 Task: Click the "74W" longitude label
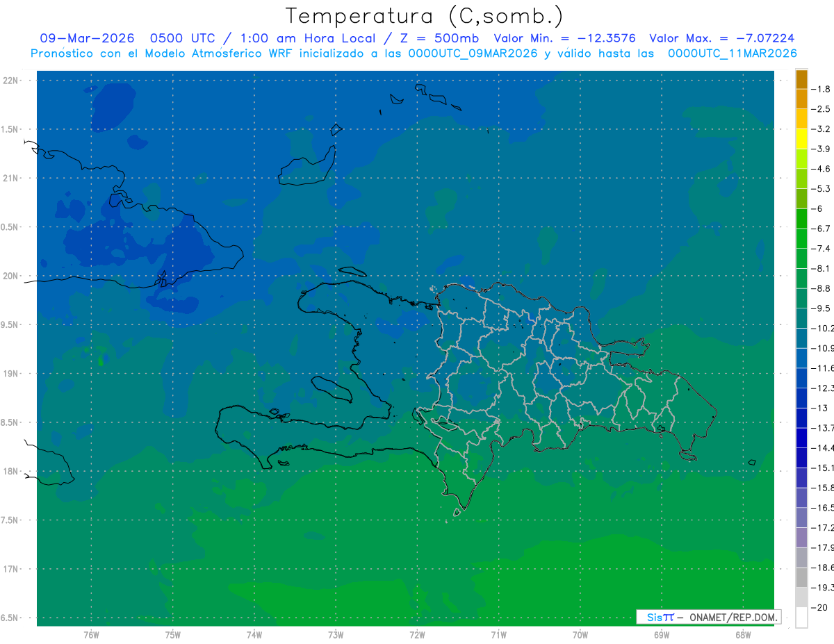tap(254, 635)
